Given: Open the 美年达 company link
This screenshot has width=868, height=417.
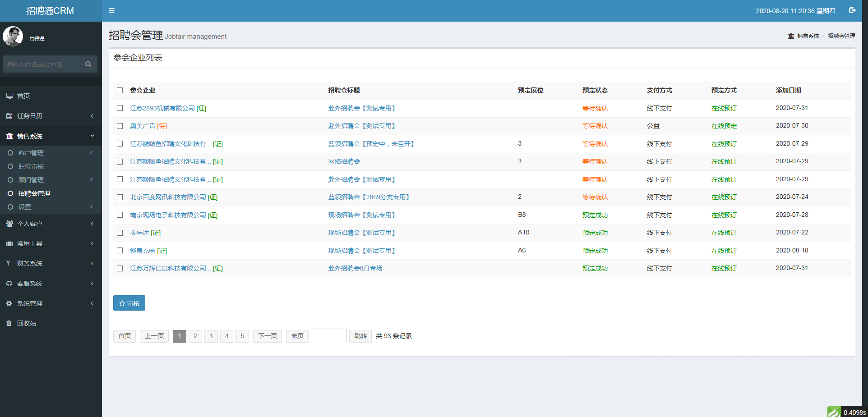Looking at the screenshot, I should pos(139,233).
